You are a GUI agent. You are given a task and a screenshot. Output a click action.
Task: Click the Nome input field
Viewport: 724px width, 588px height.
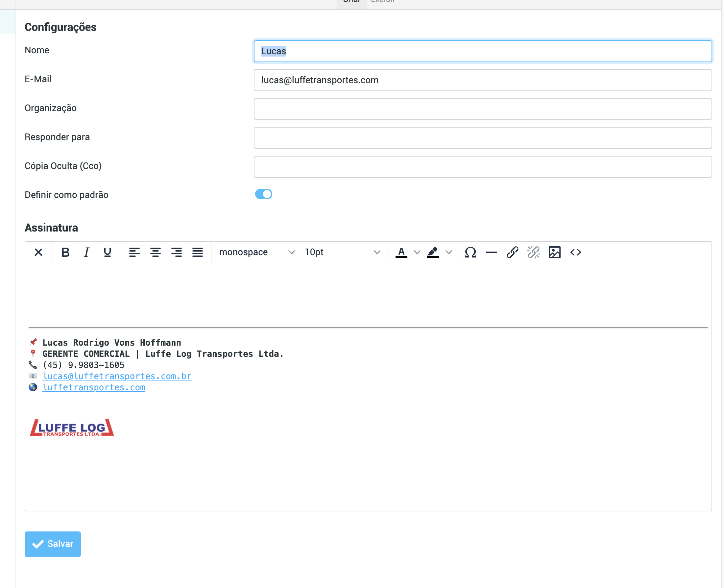(x=483, y=51)
